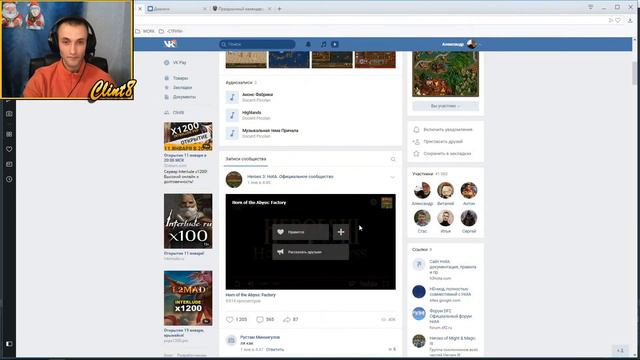Image resolution: width=640 pixels, height=360 pixels.
Task: Open the Heroes 3: HotA post author avatar
Action: click(x=234, y=180)
